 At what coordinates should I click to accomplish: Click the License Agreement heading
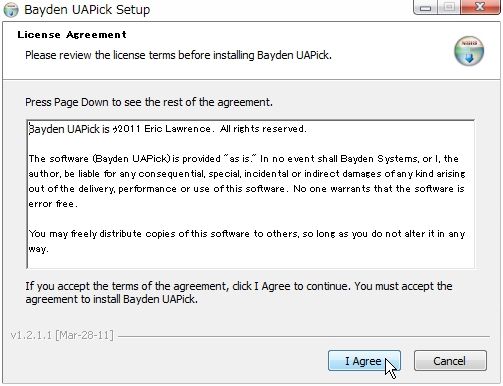coord(72,35)
